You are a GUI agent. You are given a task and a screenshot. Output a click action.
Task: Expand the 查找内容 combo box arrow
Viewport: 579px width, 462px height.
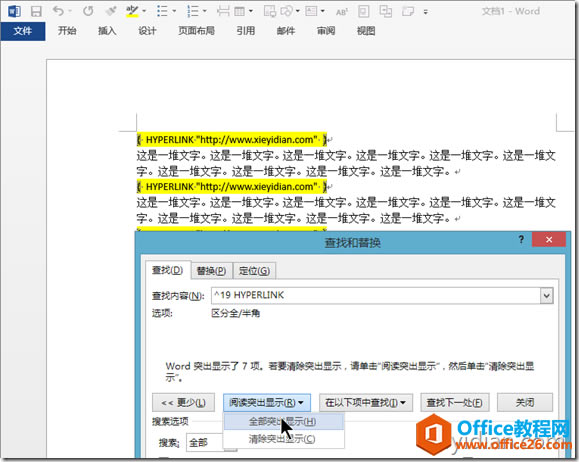pos(547,296)
